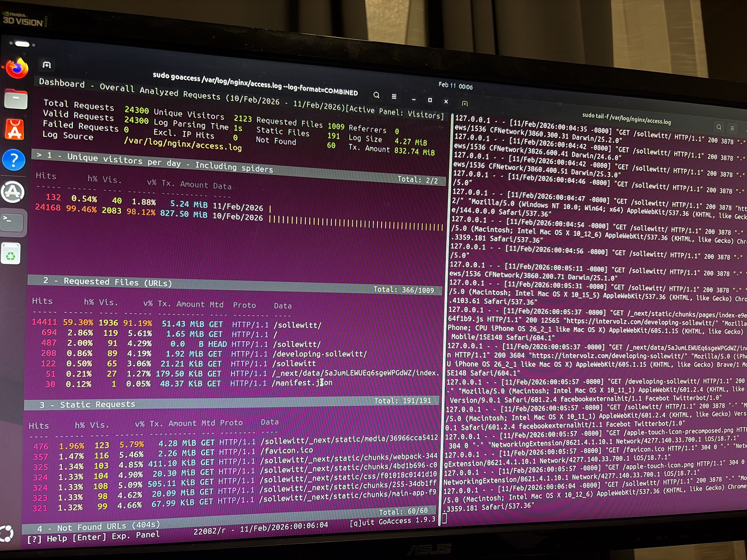The image size is (747, 560).
Task: Click the 'Total Requests' label
Action: point(79,105)
